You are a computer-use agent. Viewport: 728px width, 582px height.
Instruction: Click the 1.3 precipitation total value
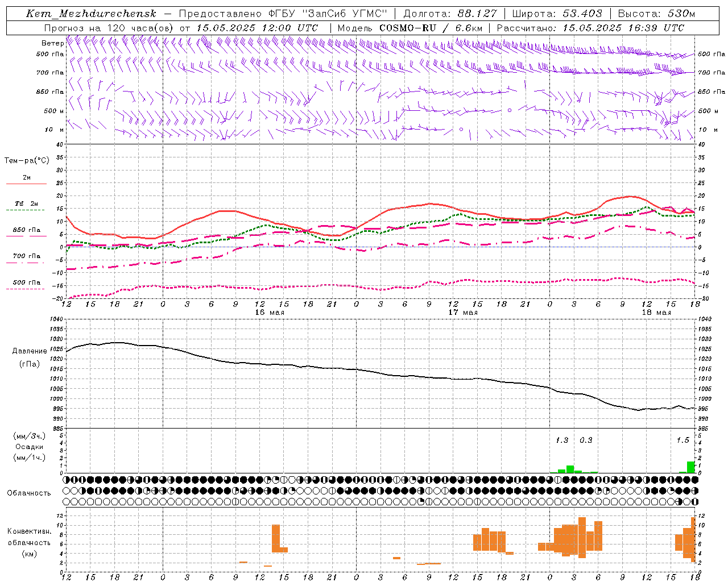click(562, 440)
